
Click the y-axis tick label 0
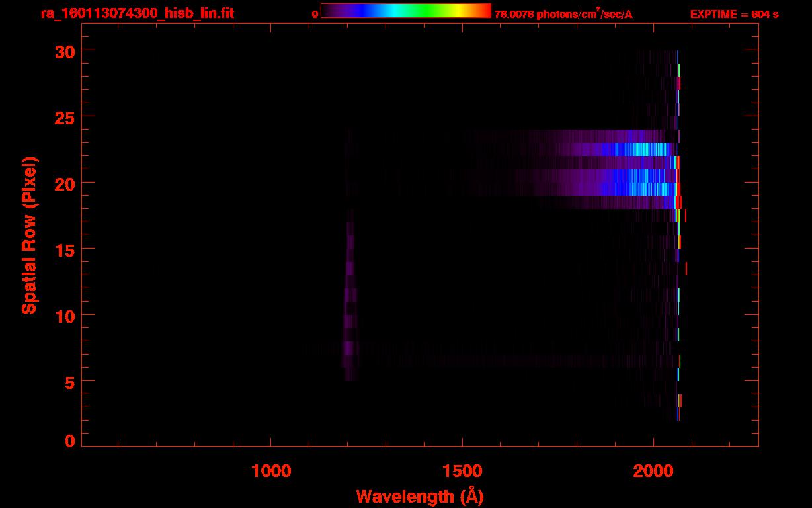69,441
